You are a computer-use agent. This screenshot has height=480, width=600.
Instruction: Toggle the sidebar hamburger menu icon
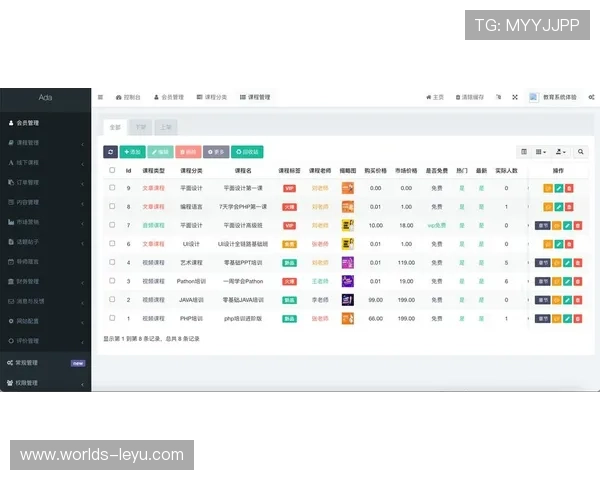pyautogui.click(x=100, y=97)
